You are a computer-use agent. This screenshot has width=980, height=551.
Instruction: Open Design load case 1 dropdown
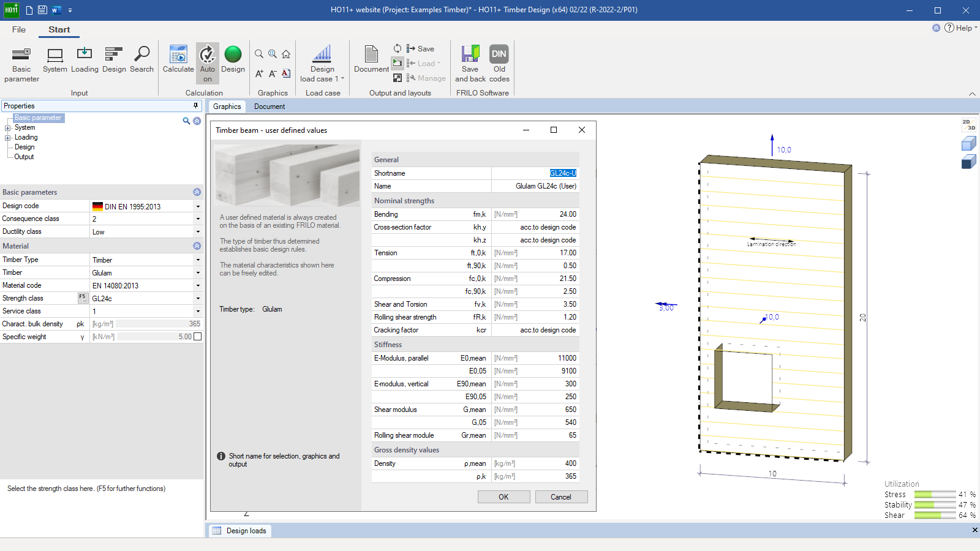[322, 64]
